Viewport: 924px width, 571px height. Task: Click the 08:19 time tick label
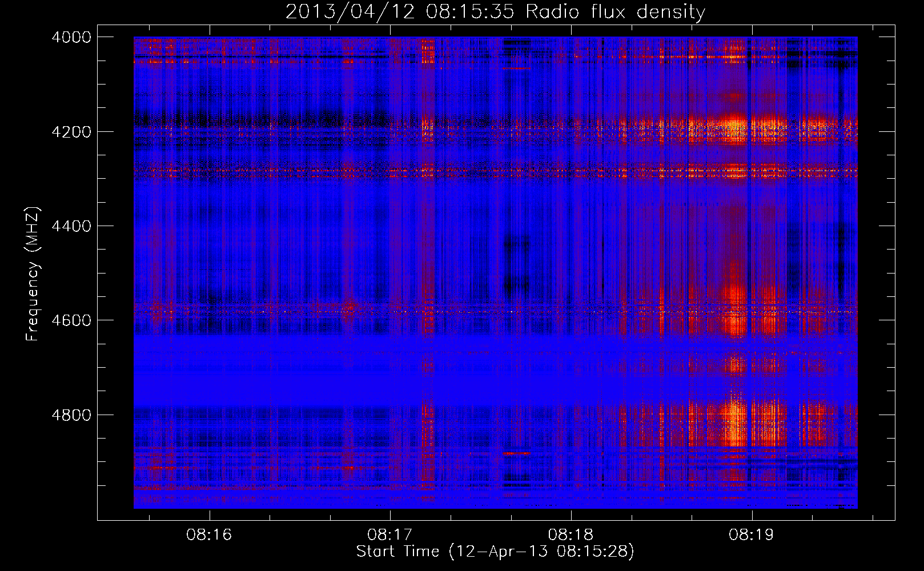[x=752, y=534]
